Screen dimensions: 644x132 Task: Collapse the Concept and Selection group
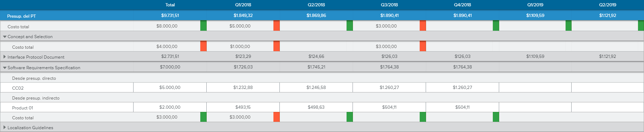[5, 36]
